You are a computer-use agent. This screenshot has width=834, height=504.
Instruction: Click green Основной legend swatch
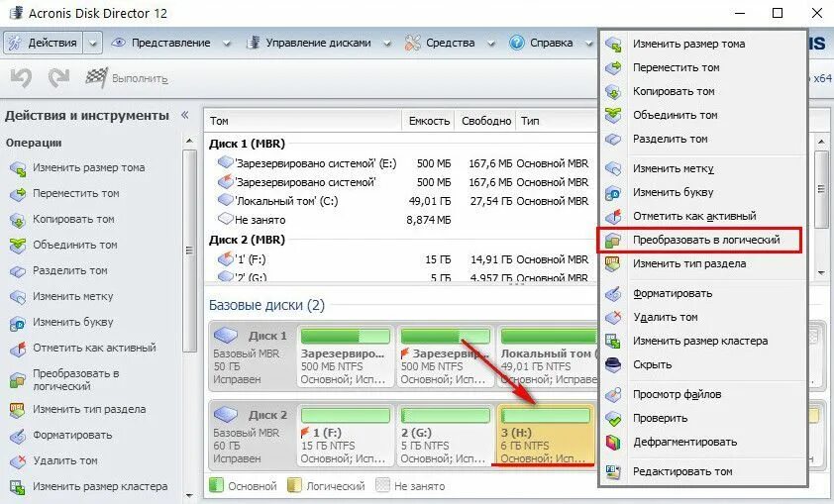(x=216, y=485)
